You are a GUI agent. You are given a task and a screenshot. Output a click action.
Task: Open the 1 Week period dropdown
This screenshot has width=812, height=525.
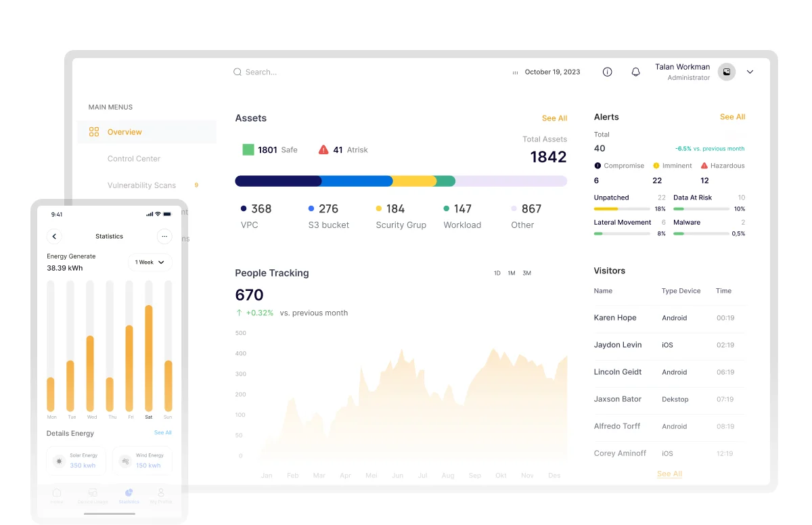pos(150,262)
